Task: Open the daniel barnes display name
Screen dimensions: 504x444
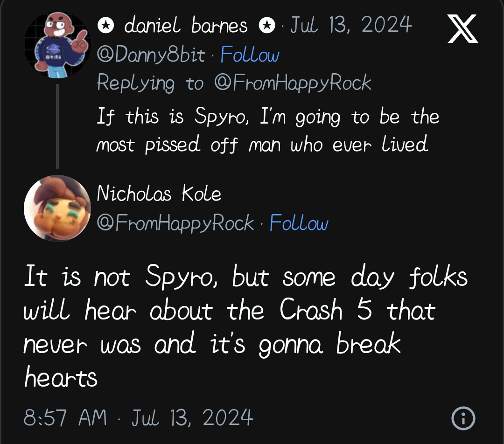Action: pyautogui.click(x=186, y=26)
